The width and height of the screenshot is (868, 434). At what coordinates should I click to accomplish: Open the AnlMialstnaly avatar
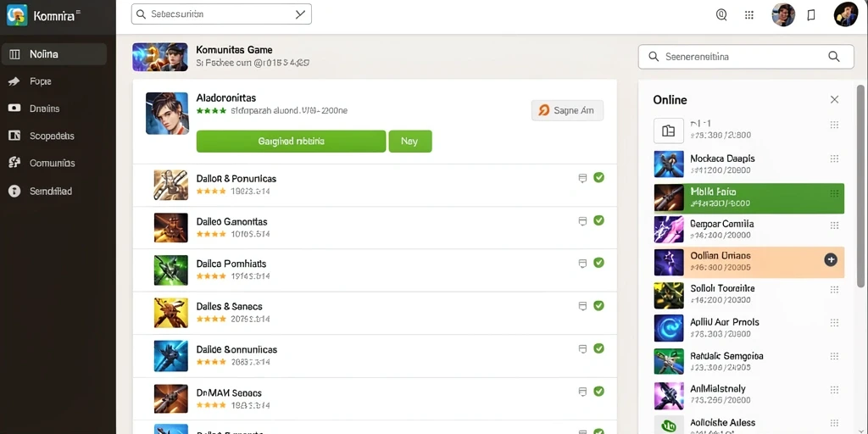669,395
